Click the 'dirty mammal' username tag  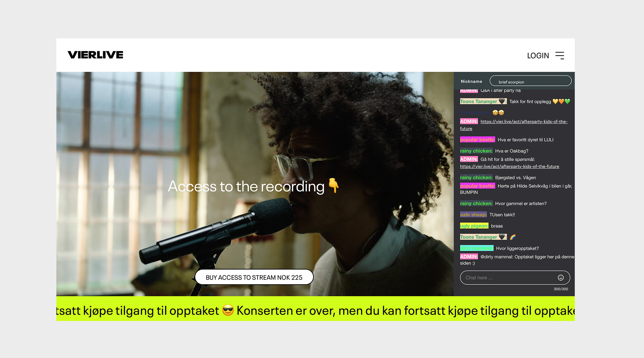pyautogui.click(x=476, y=248)
